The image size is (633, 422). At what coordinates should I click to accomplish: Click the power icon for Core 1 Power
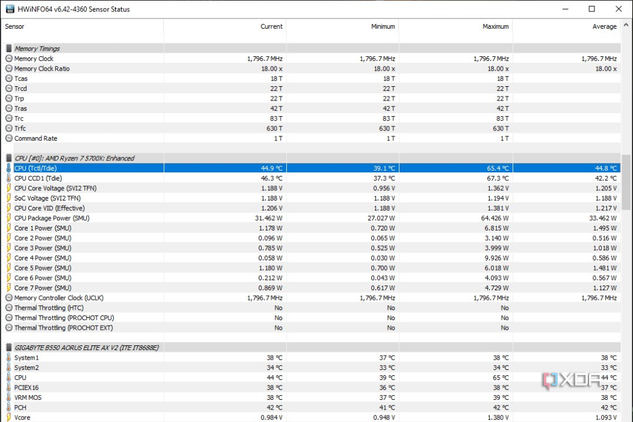pos(9,228)
